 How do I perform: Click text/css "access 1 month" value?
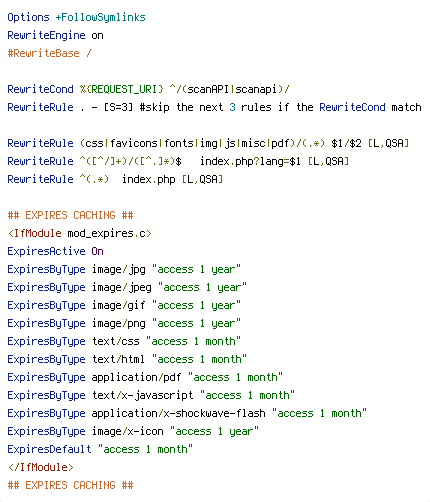coord(193,341)
